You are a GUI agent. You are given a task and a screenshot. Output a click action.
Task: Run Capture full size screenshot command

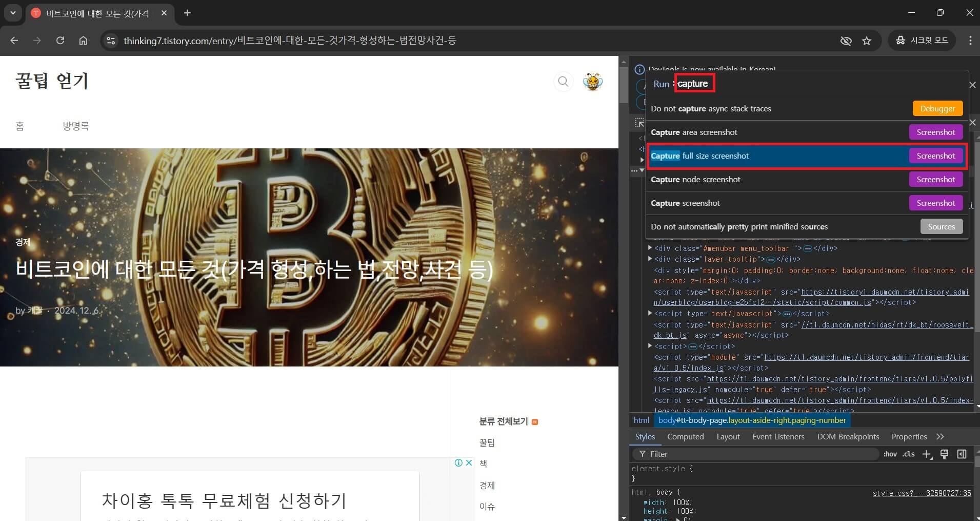[807, 156]
